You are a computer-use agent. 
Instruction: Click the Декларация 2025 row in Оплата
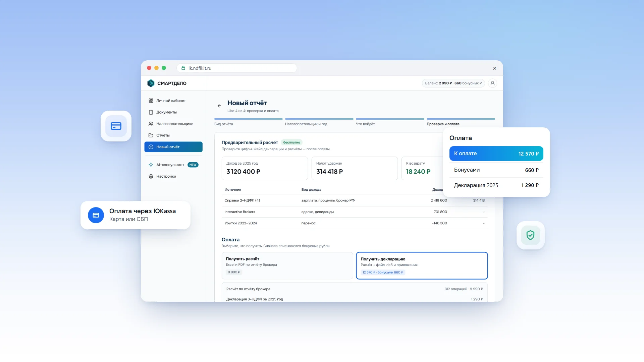pyautogui.click(x=496, y=185)
